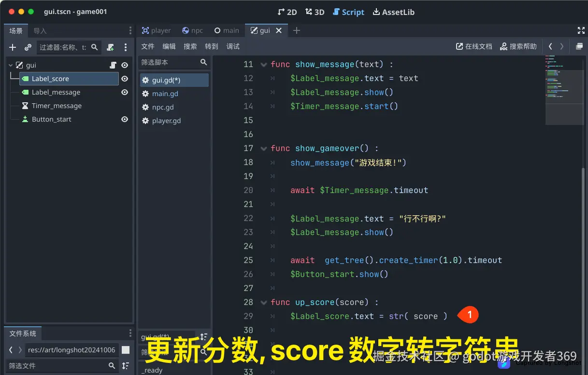Open the 文件系统 dock tab
The height and width of the screenshot is (375, 588).
click(23, 333)
